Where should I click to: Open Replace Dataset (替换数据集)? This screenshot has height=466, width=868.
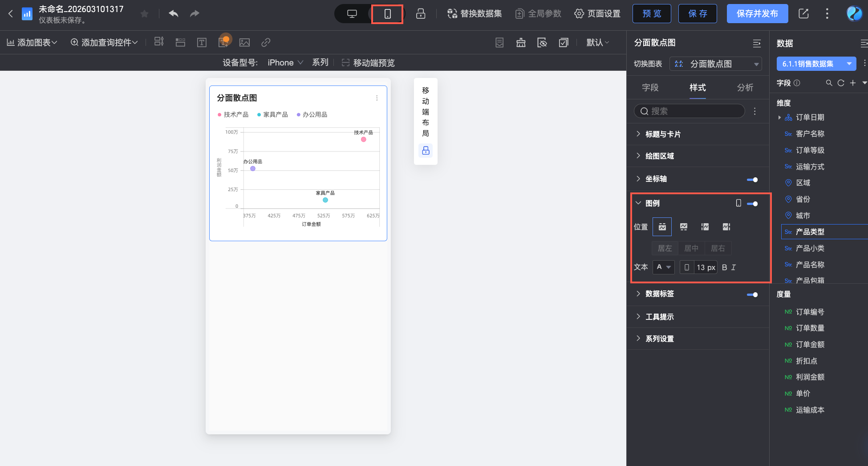coord(475,14)
